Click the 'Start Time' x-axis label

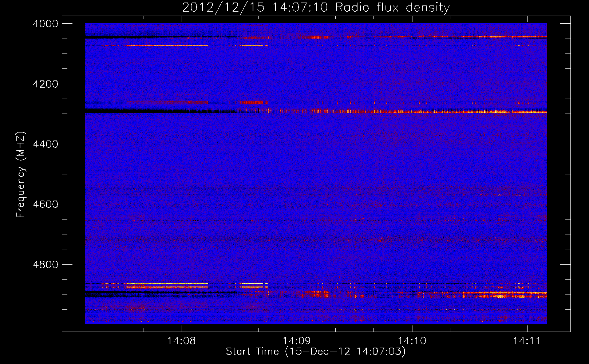[x=316, y=352]
